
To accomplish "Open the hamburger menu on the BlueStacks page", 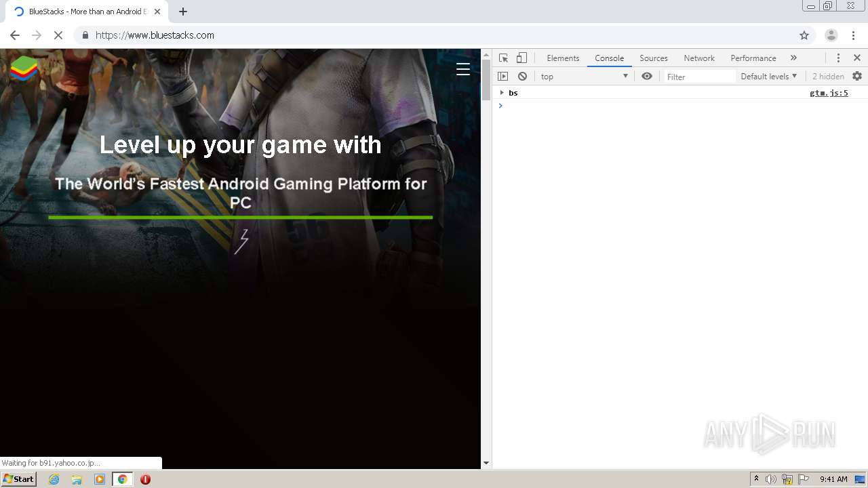I will coord(463,69).
